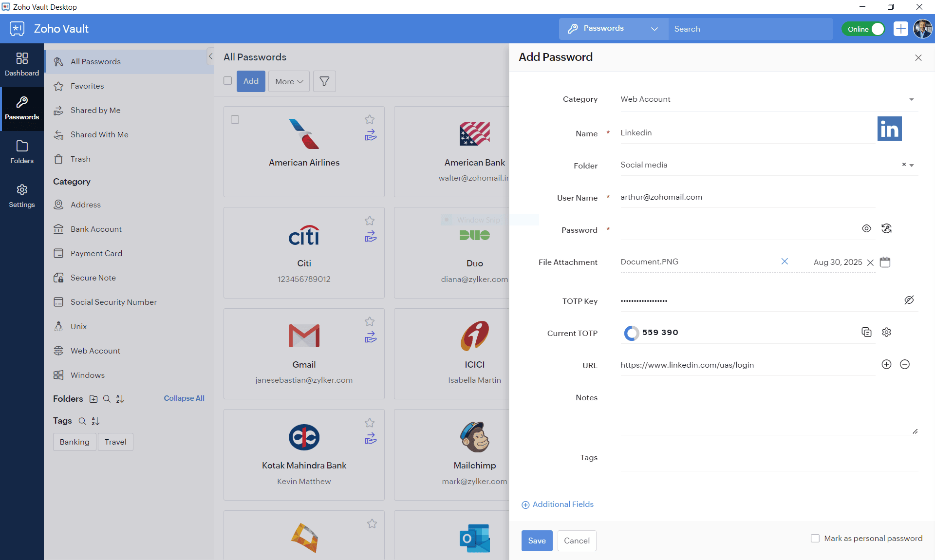Open Trash
935x560 pixels.
pyautogui.click(x=129, y=159)
